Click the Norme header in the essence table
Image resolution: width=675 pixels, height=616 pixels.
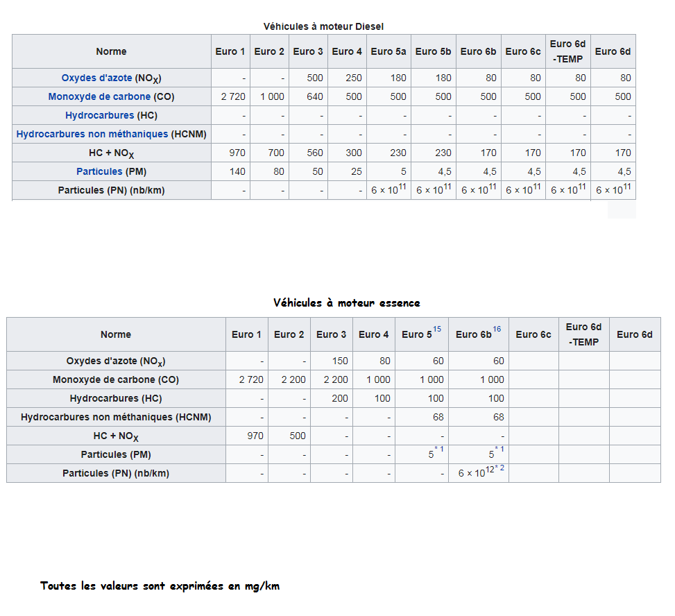[x=115, y=335]
